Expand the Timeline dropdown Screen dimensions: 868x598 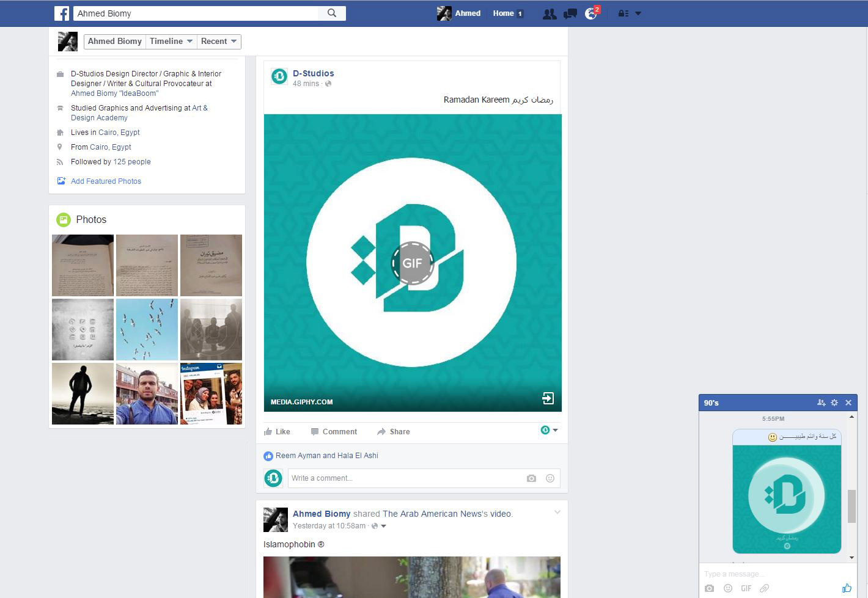pyautogui.click(x=171, y=42)
